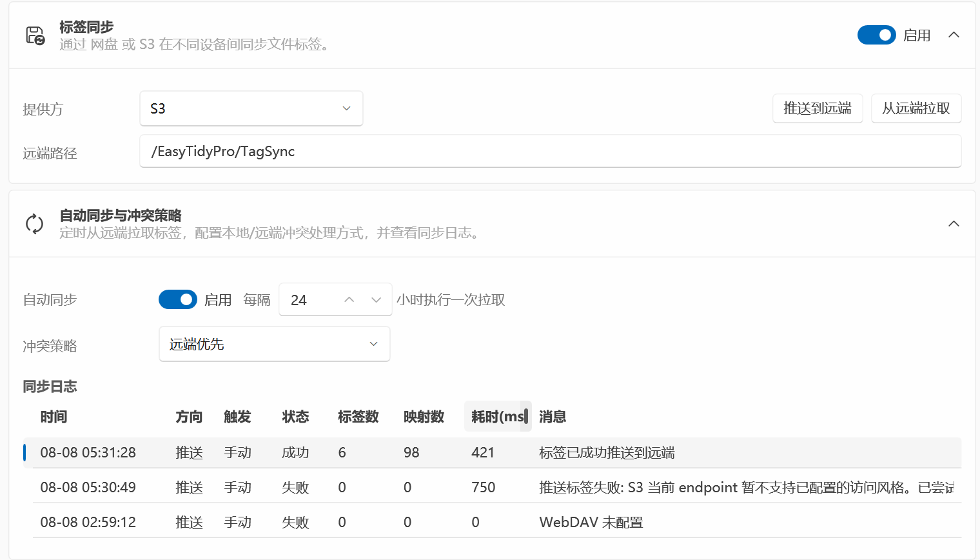Disable the 自动同步 启用 toggle
Image resolution: width=980 pixels, height=560 pixels.
178,299
